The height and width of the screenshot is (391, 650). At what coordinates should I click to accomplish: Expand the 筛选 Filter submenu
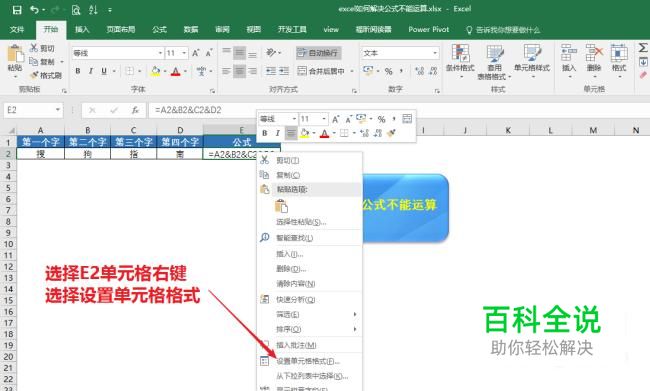pyautogui.click(x=310, y=315)
